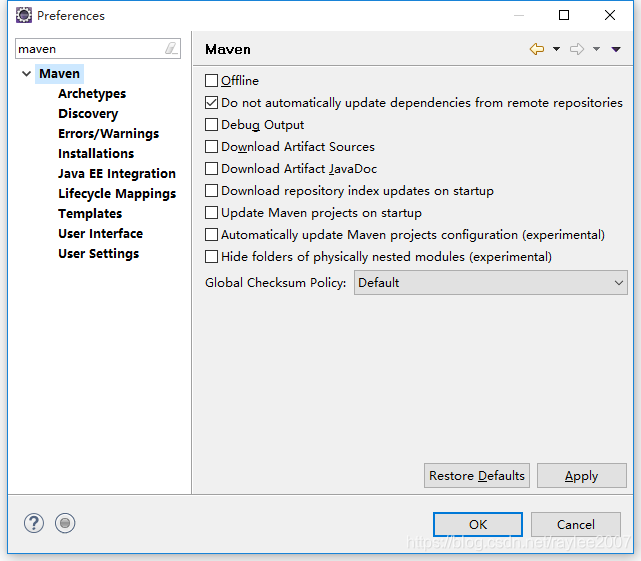The image size is (641, 561).
Task: Enable Download Artifact Sources checkbox
Action: tap(211, 147)
